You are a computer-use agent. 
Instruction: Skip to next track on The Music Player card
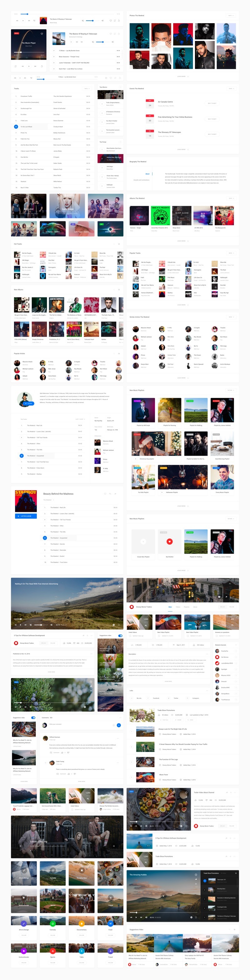35,66
